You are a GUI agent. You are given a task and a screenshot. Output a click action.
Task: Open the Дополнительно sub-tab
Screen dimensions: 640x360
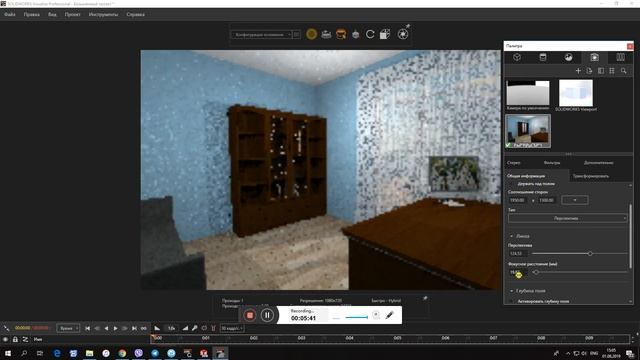click(x=598, y=163)
